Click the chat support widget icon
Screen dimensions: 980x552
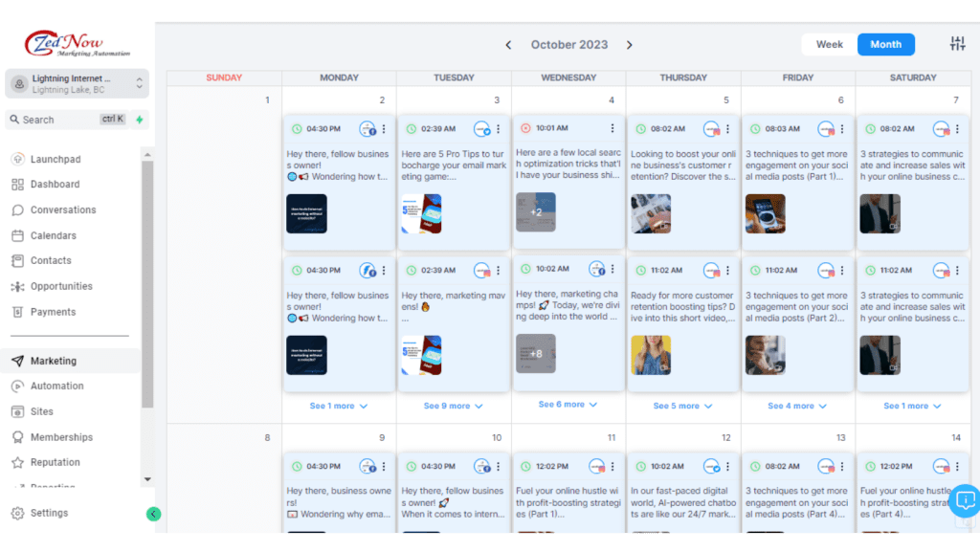[965, 500]
